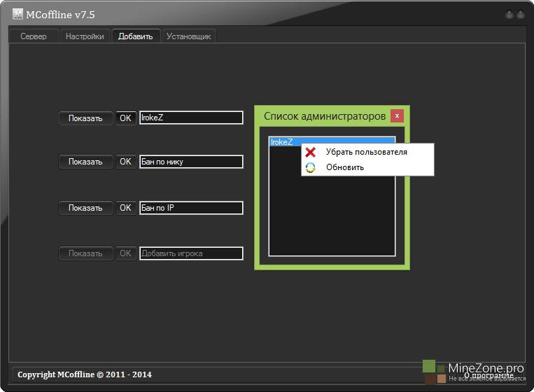Click the green refresh arrows icon

tap(311, 167)
